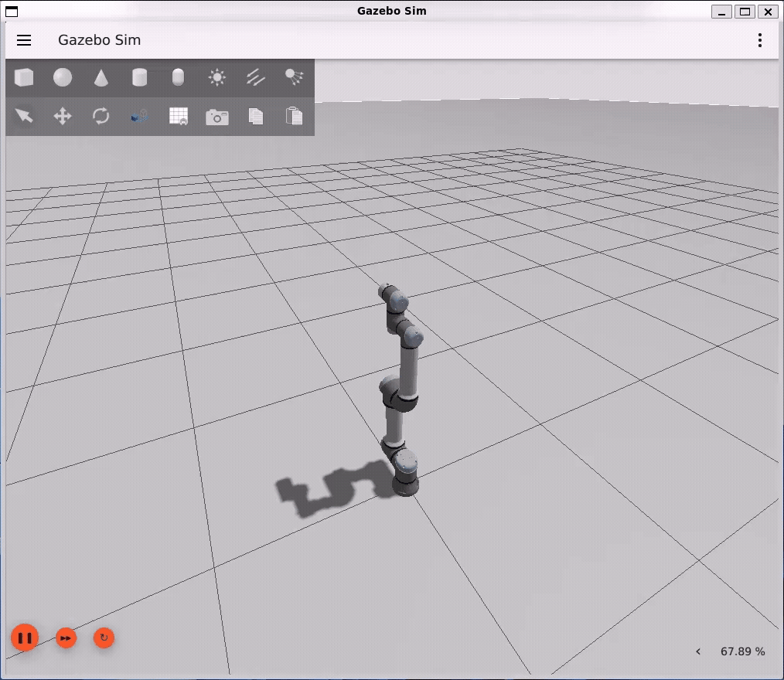Step the simulation forward
This screenshot has height=680, width=784.
point(65,637)
